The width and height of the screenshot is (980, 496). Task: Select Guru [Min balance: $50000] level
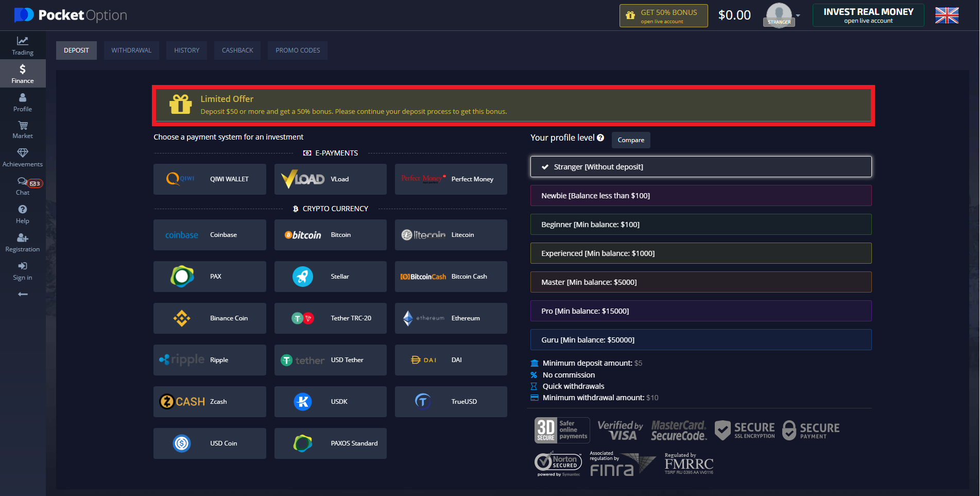point(701,340)
